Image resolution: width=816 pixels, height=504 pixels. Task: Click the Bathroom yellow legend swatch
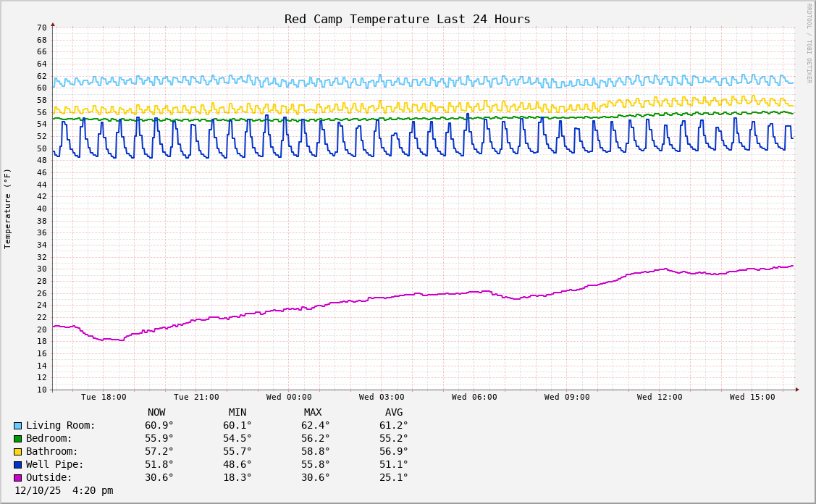pos(17,452)
